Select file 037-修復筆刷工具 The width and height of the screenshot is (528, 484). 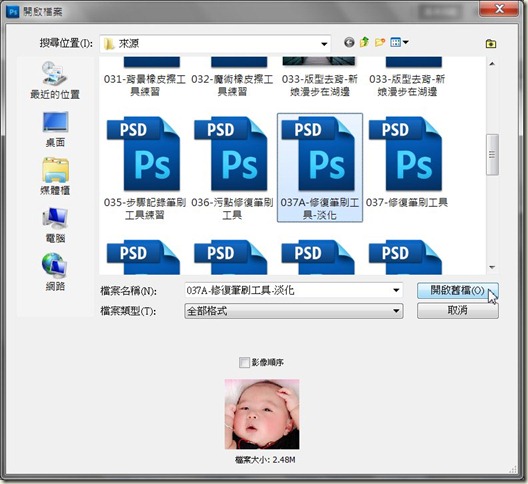(x=407, y=162)
